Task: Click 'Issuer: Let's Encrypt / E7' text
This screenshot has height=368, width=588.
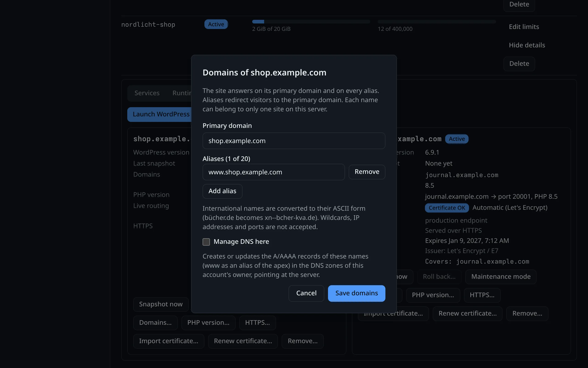Action: (461, 251)
